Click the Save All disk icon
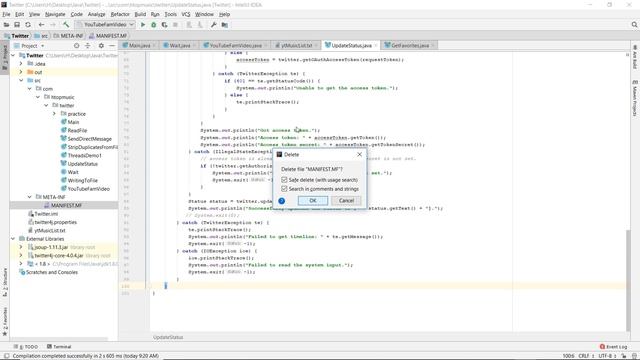Screen dimensions: 640x360 tap(17, 25)
